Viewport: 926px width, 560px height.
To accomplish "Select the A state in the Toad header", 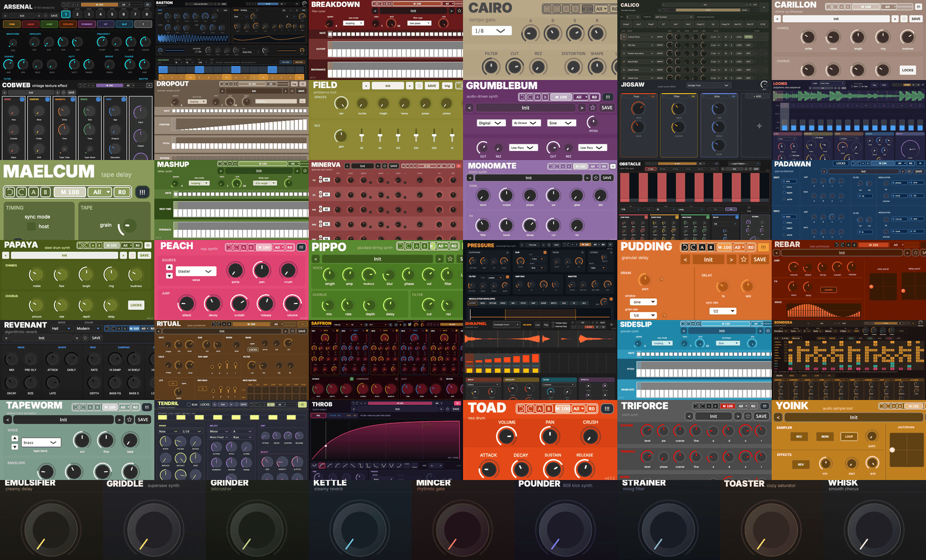I will (540, 409).
